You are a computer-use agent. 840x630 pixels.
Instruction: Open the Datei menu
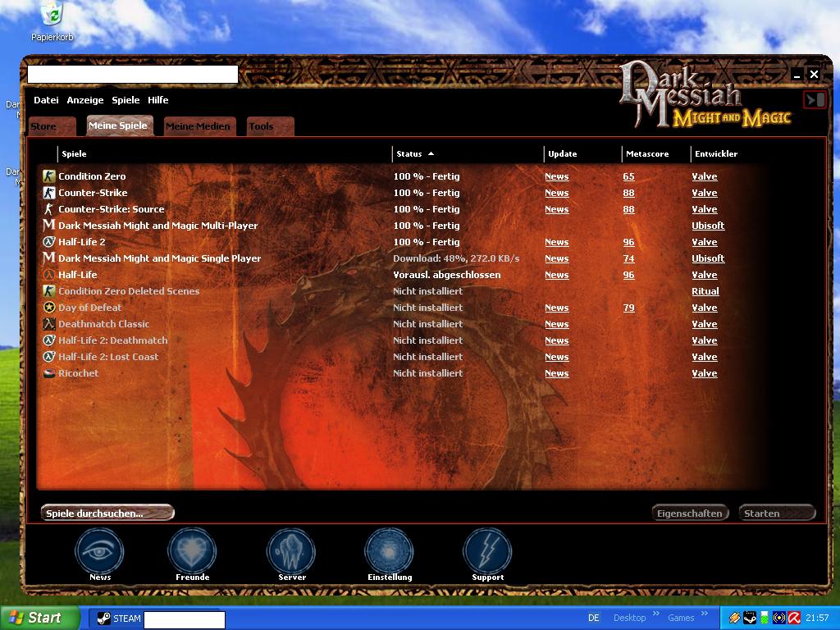tap(46, 99)
